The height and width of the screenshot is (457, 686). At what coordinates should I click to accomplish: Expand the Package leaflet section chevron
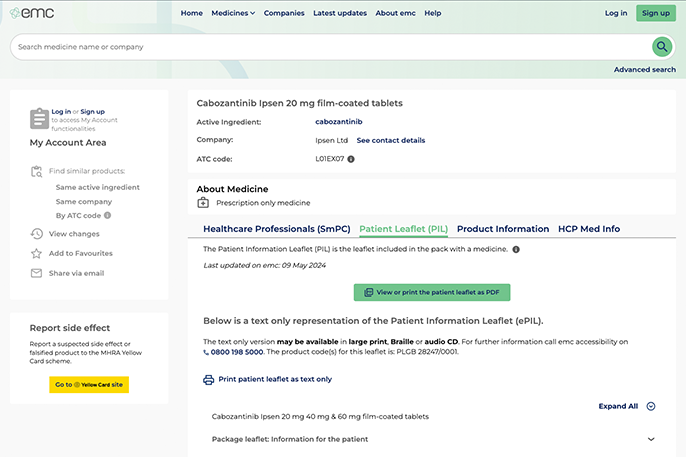(651, 439)
